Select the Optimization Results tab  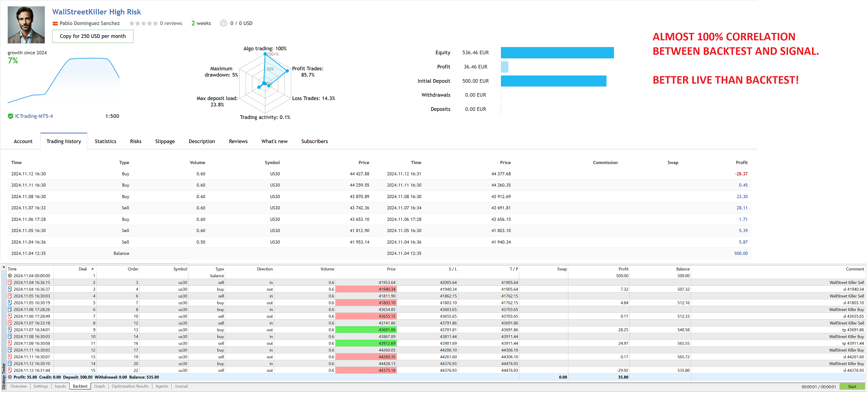tap(130, 386)
